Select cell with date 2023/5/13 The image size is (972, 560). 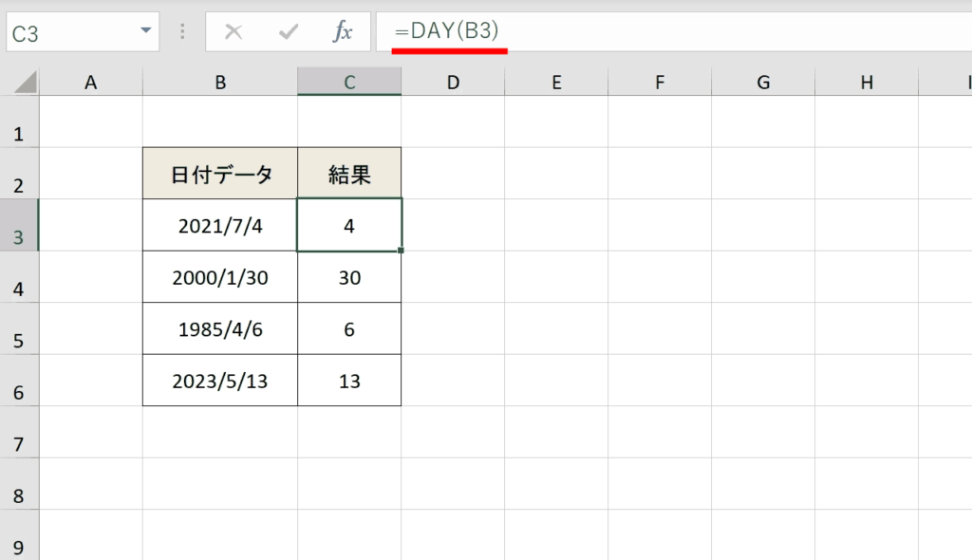pyautogui.click(x=220, y=381)
